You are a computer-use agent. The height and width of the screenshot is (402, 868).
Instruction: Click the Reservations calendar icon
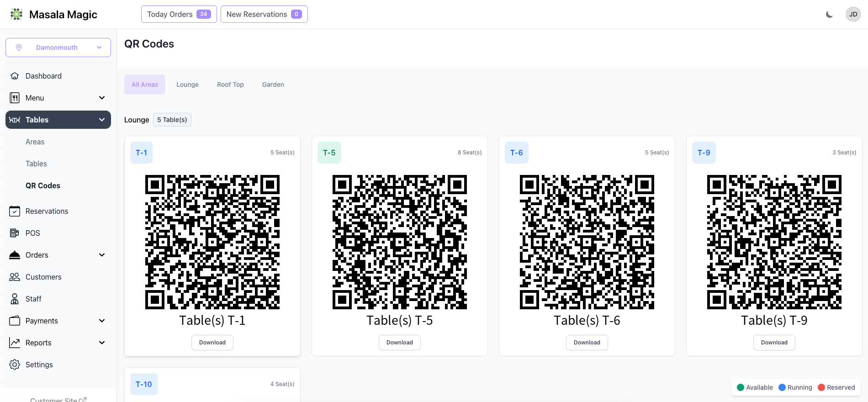[x=15, y=211]
